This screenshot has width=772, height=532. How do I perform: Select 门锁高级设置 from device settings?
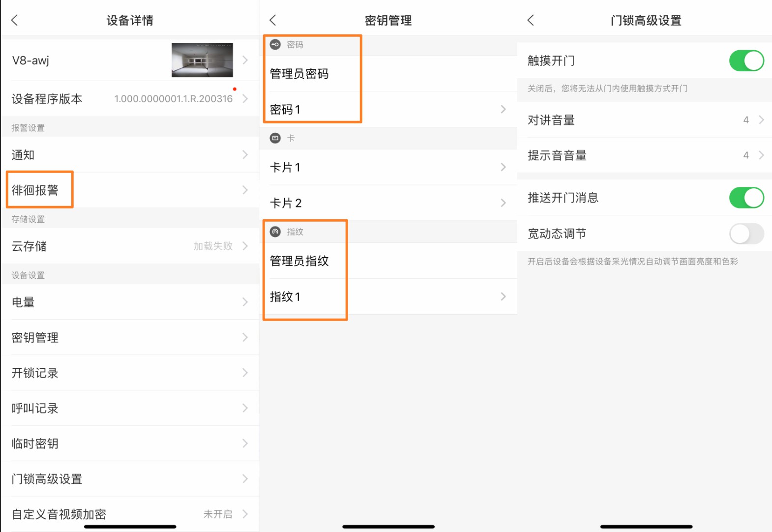pyautogui.click(x=130, y=479)
